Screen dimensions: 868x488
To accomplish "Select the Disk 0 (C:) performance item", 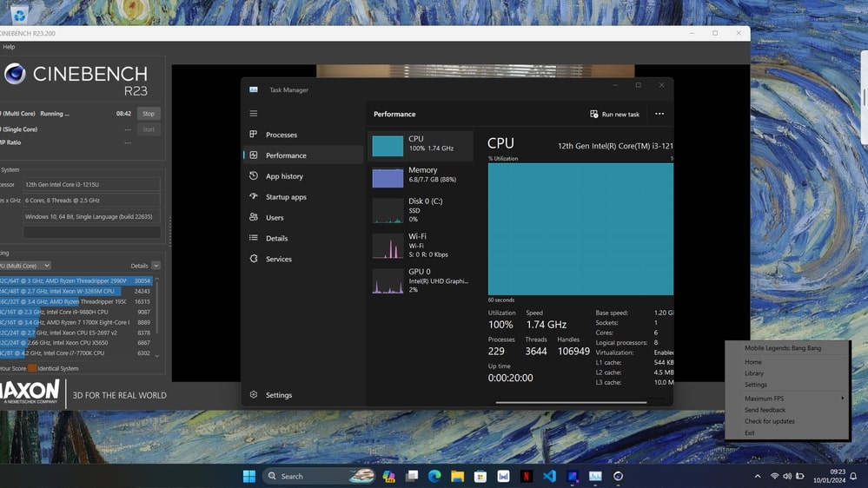I will pos(421,209).
